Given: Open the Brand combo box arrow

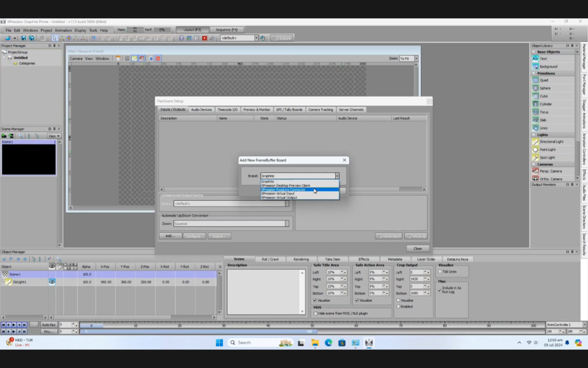Looking at the screenshot, I should coord(337,176).
